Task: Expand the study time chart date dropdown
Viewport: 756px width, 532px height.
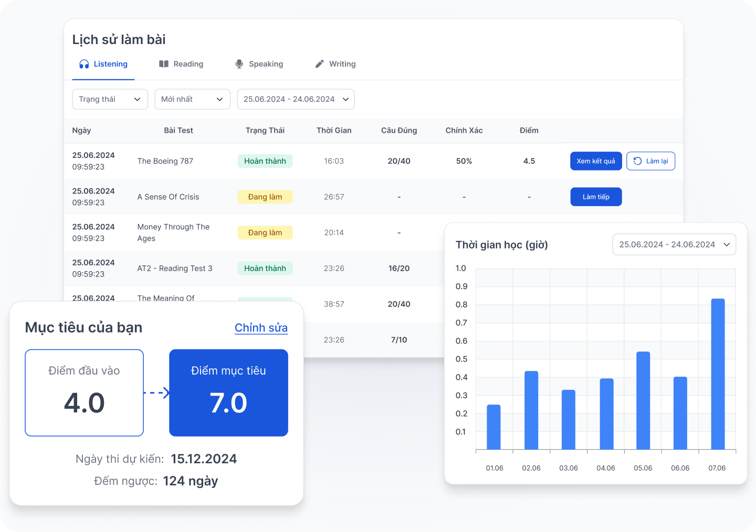Action: pos(674,244)
